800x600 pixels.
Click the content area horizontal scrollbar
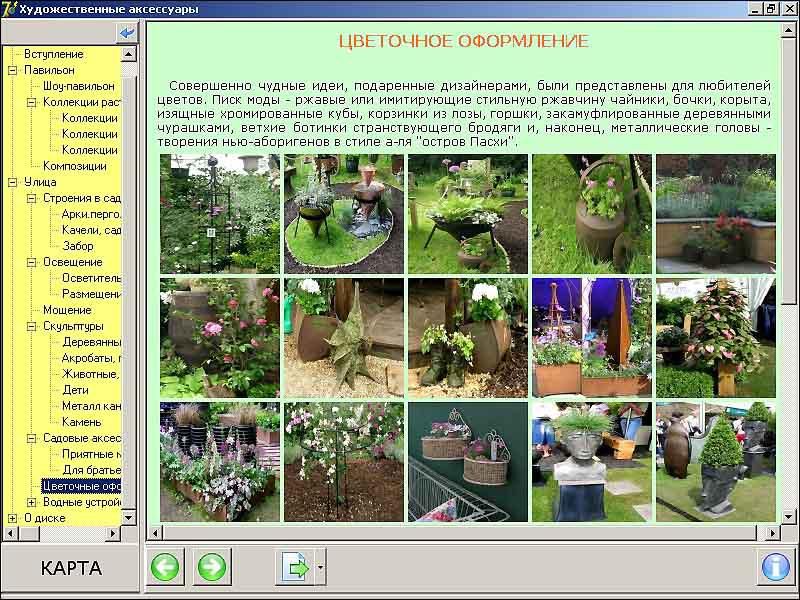(460, 532)
